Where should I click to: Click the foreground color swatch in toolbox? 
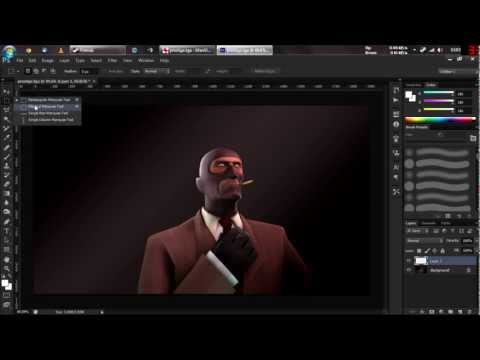(5, 283)
